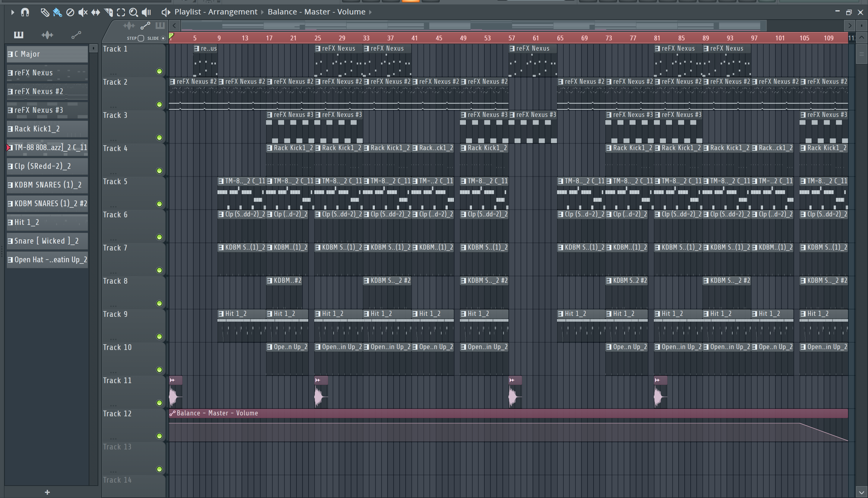The image size is (868, 498).
Task: Select the C Major pattern in the picker
Action: click(47, 54)
